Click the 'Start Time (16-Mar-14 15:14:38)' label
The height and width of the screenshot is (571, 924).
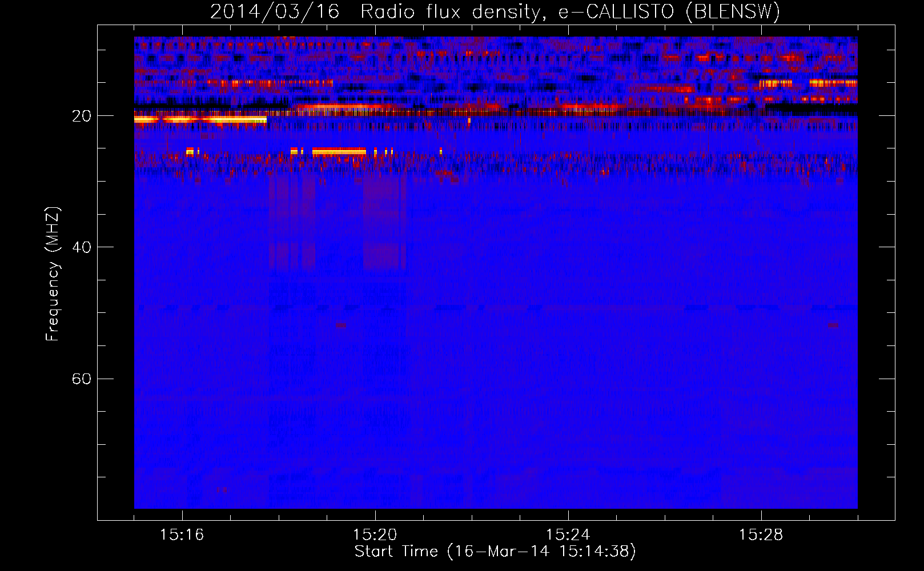[495, 552]
